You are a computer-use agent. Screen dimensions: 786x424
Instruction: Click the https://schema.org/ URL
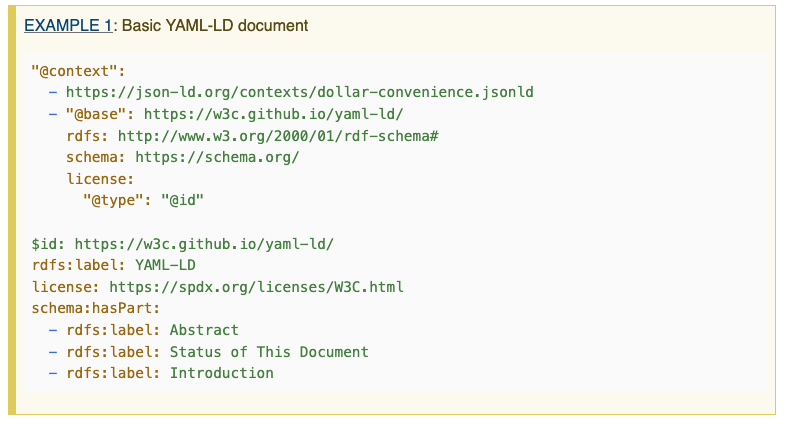point(217,157)
